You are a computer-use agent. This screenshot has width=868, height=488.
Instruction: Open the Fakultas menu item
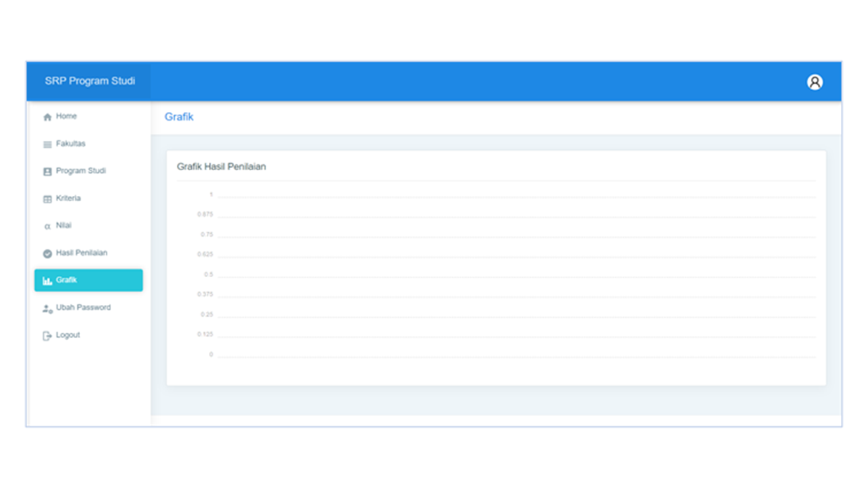(x=71, y=144)
